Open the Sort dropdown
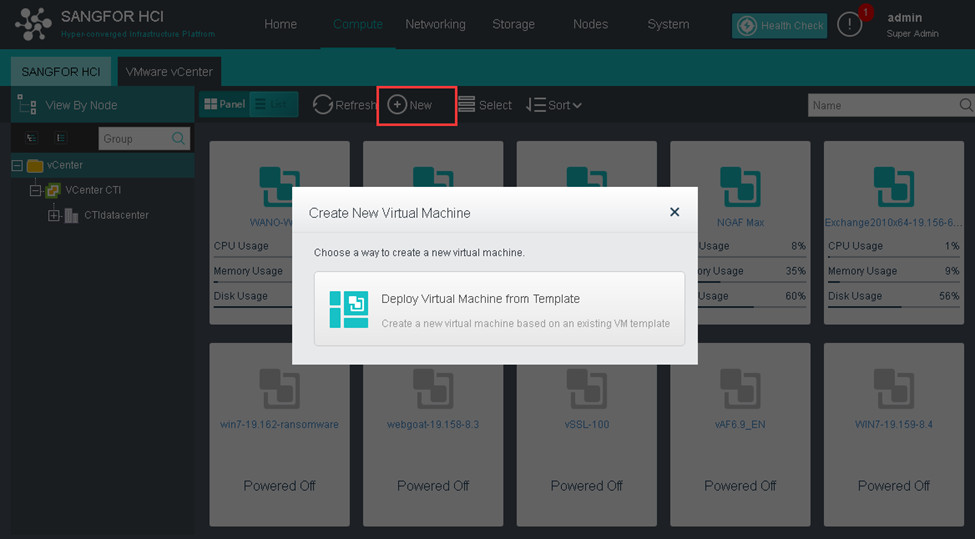Screen dimensions: 975x539 (x=553, y=105)
